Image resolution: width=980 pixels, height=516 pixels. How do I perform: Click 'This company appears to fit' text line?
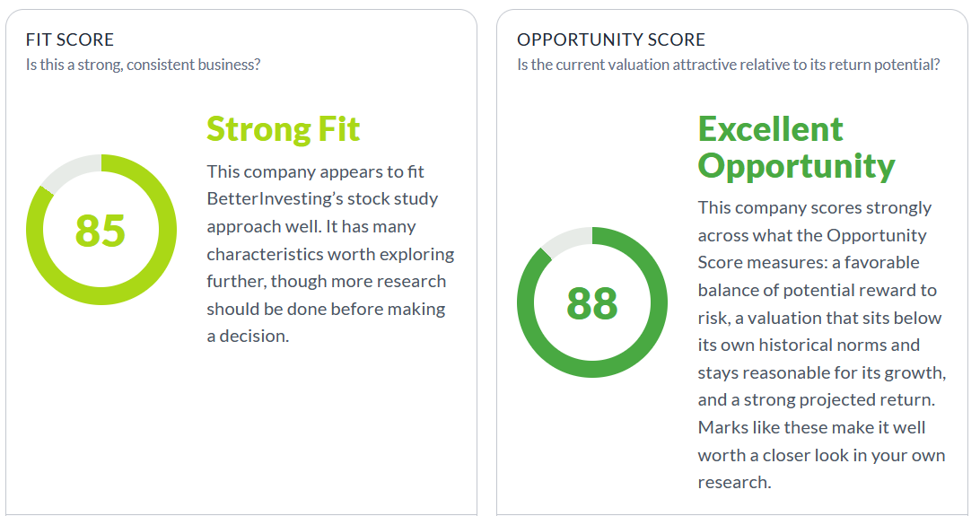point(316,171)
